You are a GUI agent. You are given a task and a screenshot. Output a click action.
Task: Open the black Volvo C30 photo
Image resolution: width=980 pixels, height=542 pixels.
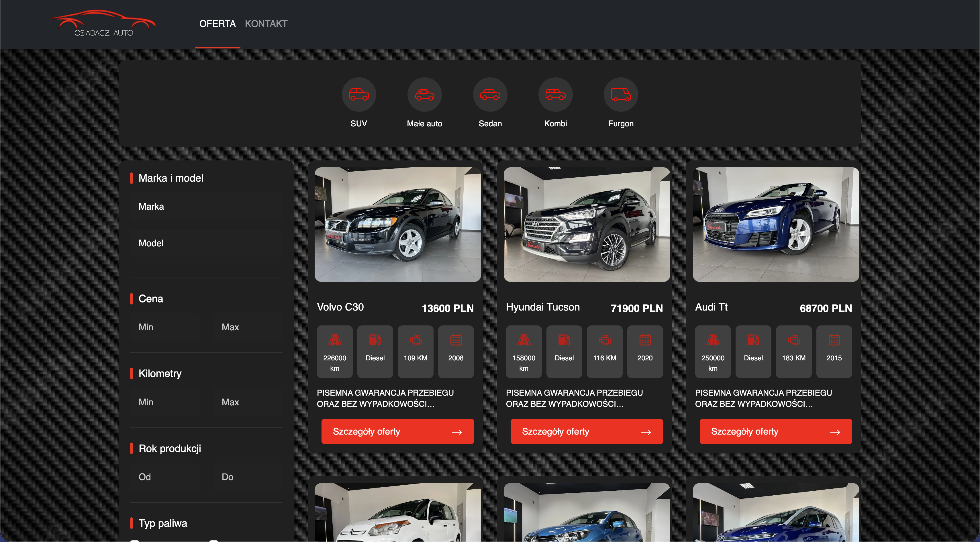tap(397, 224)
